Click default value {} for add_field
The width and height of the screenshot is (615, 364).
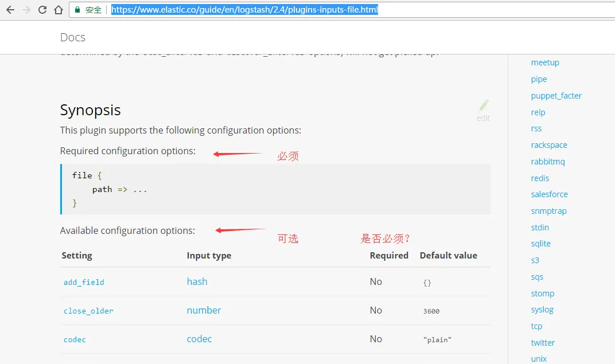tap(427, 283)
